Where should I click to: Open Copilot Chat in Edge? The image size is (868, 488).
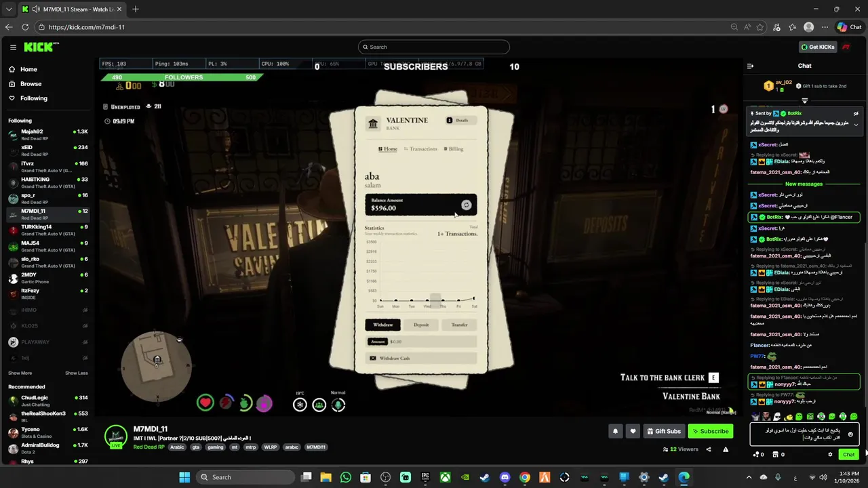click(849, 27)
